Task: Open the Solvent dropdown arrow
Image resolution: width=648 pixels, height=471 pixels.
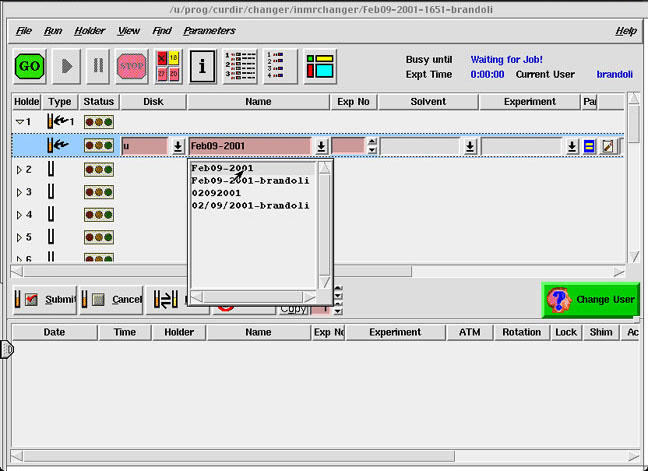Action: pyautogui.click(x=470, y=146)
